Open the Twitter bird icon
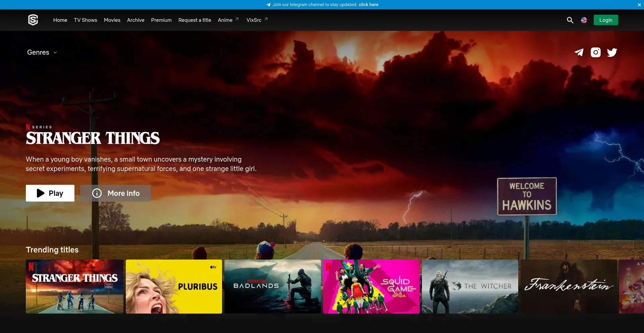Image resolution: width=644 pixels, height=333 pixels. pos(612,52)
